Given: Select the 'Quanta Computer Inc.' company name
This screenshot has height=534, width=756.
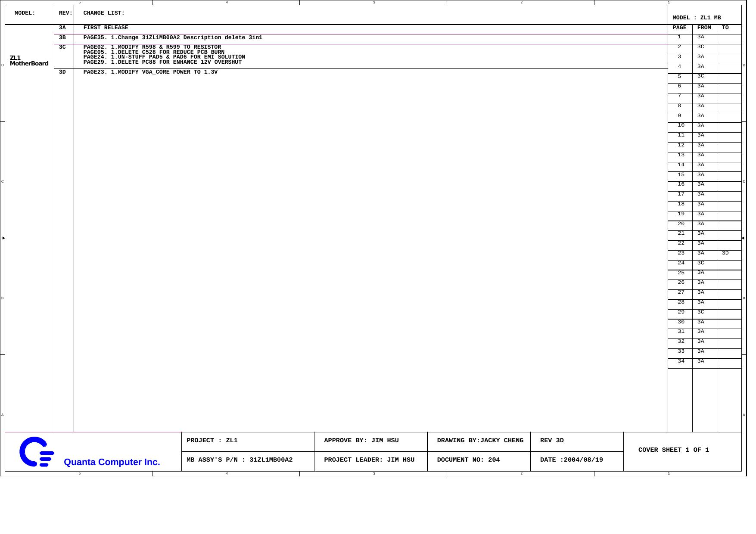Looking at the screenshot, I should [x=112, y=462].
